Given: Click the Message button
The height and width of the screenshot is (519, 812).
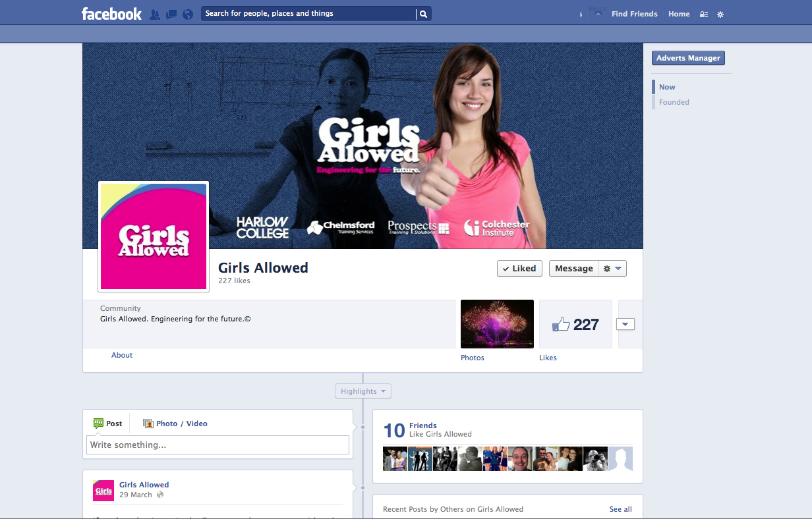Looking at the screenshot, I should tap(574, 268).
